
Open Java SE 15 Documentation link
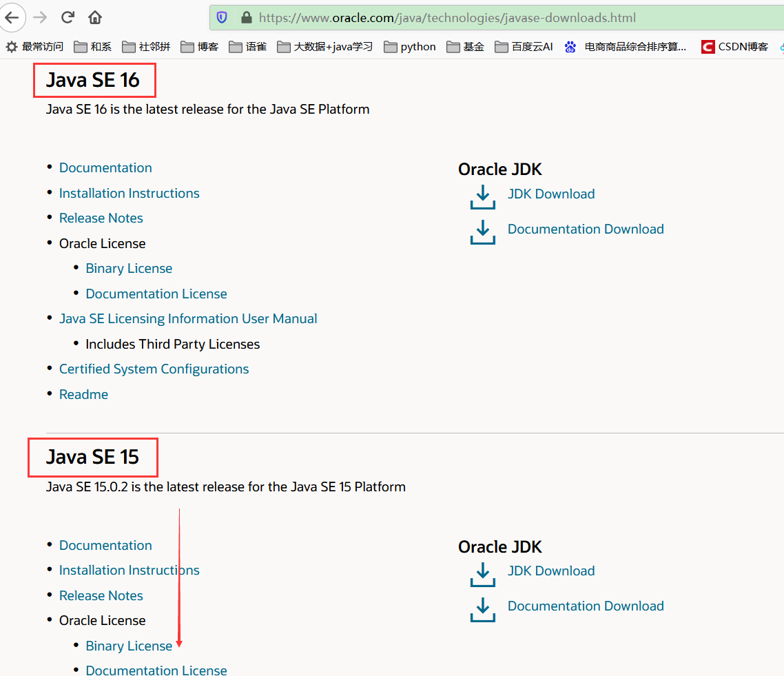(x=105, y=545)
